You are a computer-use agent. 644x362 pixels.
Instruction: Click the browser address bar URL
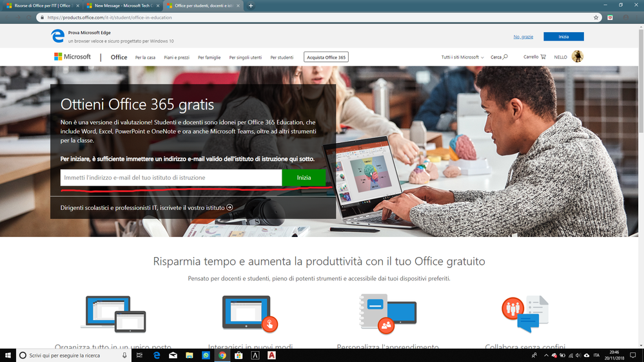click(x=110, y=17)
